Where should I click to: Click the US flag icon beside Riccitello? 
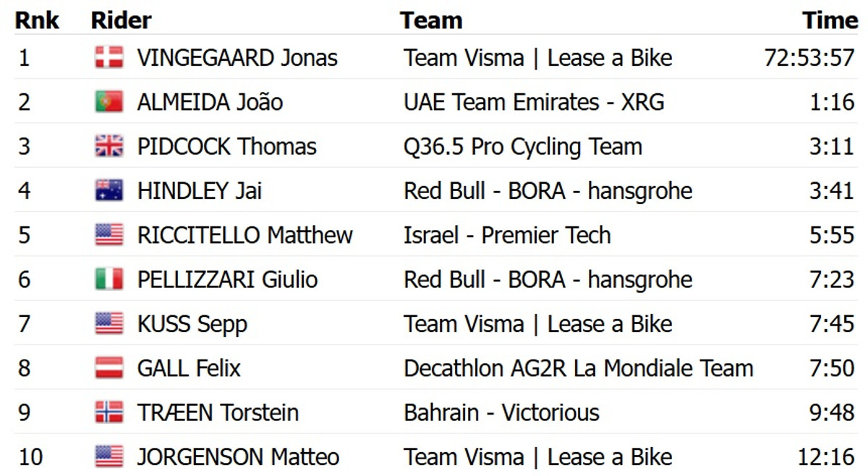(x=109, y=235)
